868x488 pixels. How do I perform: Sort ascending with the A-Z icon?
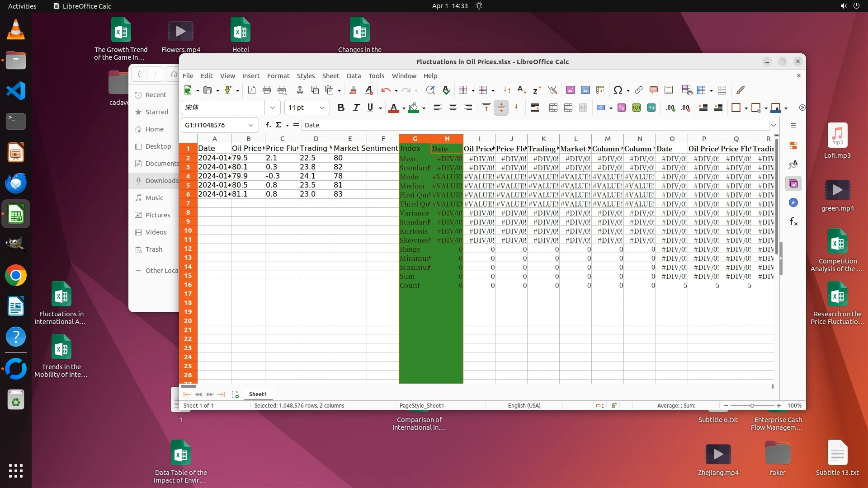(x=522, y=90)
